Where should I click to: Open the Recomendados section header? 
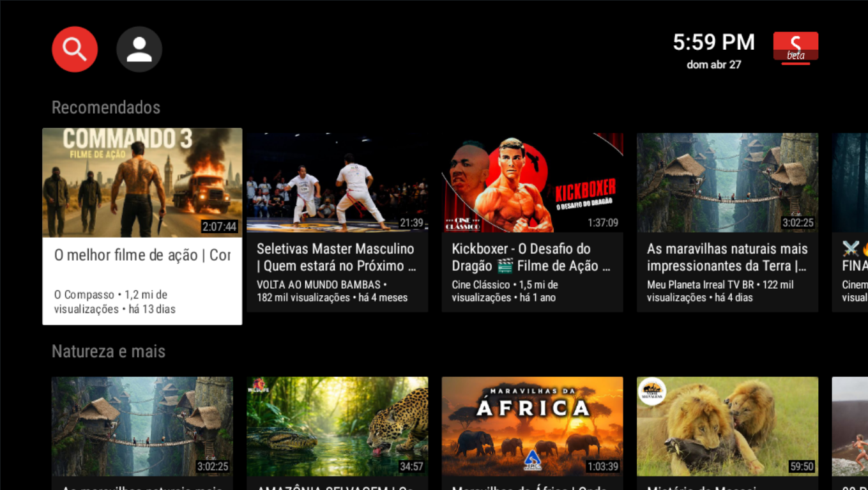pos(106,107)
